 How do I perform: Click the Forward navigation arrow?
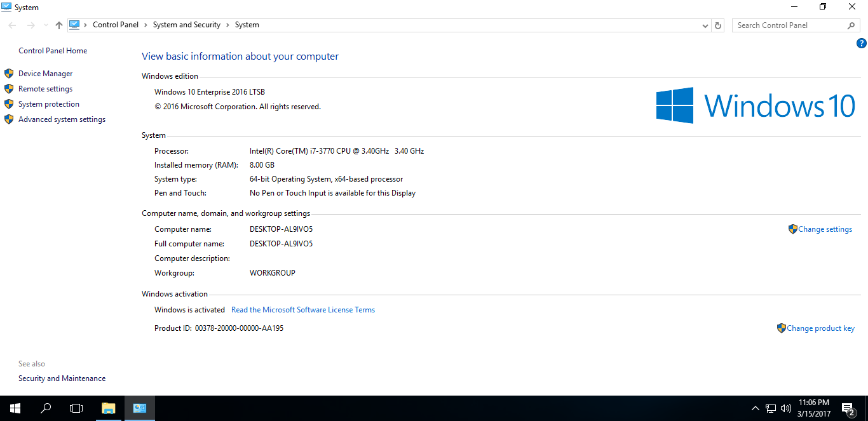click(x=31, y=25)
